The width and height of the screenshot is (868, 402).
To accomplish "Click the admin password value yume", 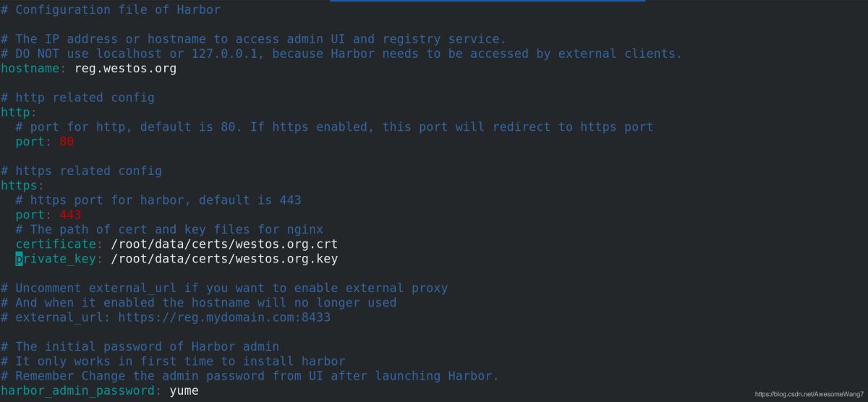I will [184, 391].
